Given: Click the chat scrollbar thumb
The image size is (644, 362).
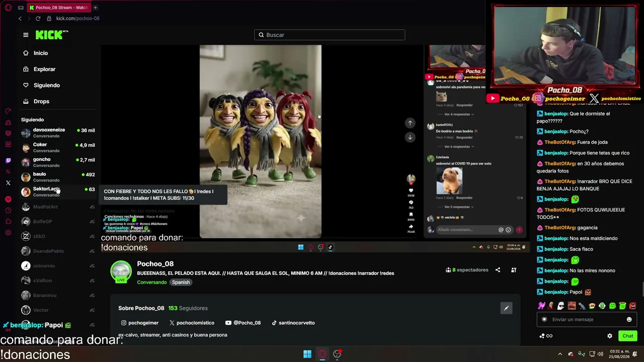Looking at the screenshot, I should click(642, 290).
